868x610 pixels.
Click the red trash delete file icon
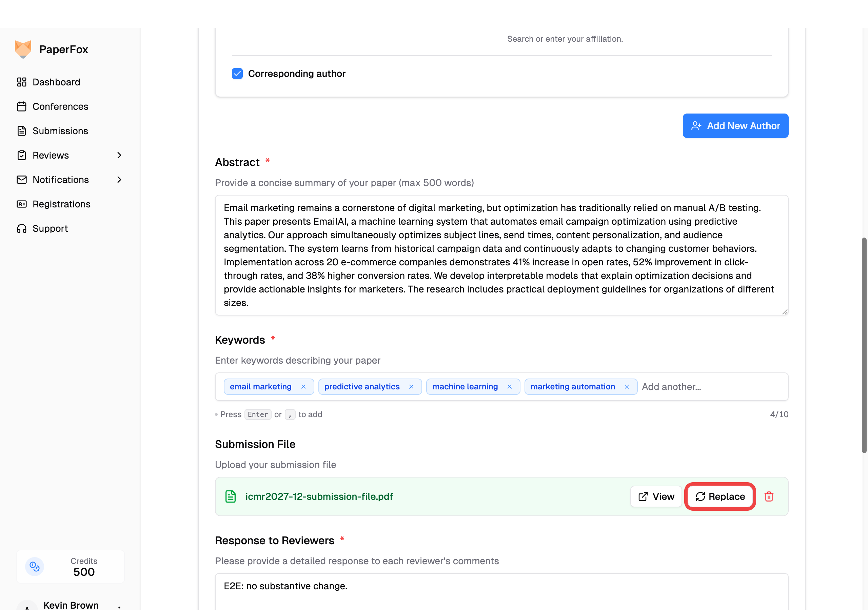[x=769, y=496]
